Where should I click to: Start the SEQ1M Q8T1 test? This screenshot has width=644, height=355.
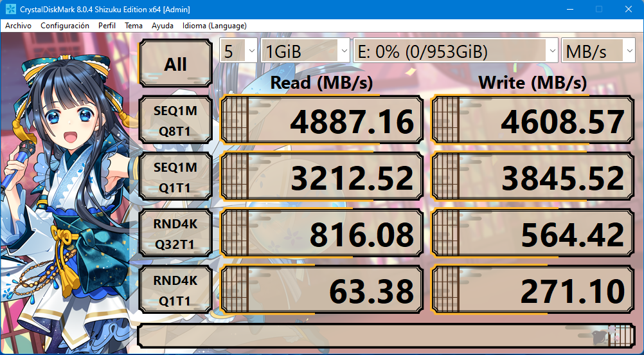click(176, 120)
